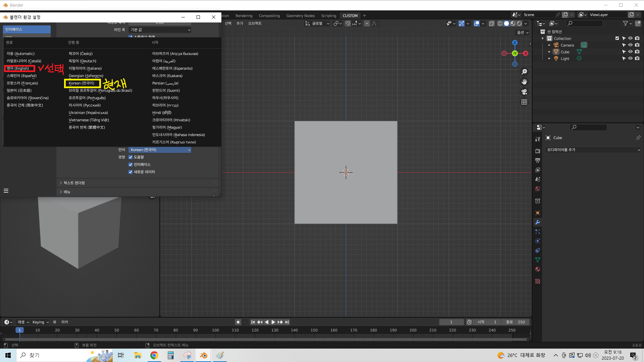This screenshot has width=644, height=362.
Task: Click the 인터페이스 preferences section button
Action: (x=27, y=29)
